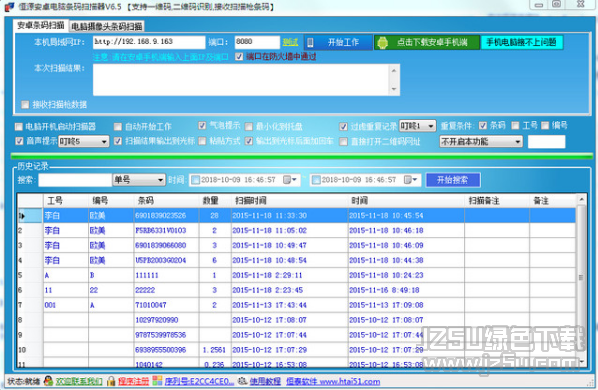Viewport: 598px width, 390px height.
Task: Open the 使用教程 link
Action: [x=265, y=381]
